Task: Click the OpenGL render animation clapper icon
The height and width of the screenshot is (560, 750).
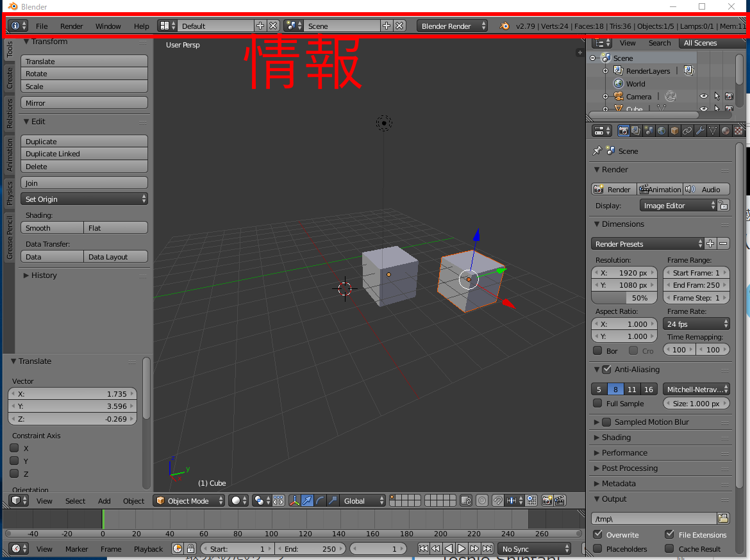Action: point(560,500)
